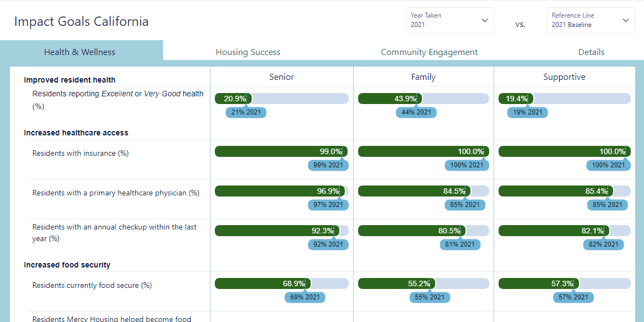
Task: Click the Impact Goals California title
Action: (82, 21)
